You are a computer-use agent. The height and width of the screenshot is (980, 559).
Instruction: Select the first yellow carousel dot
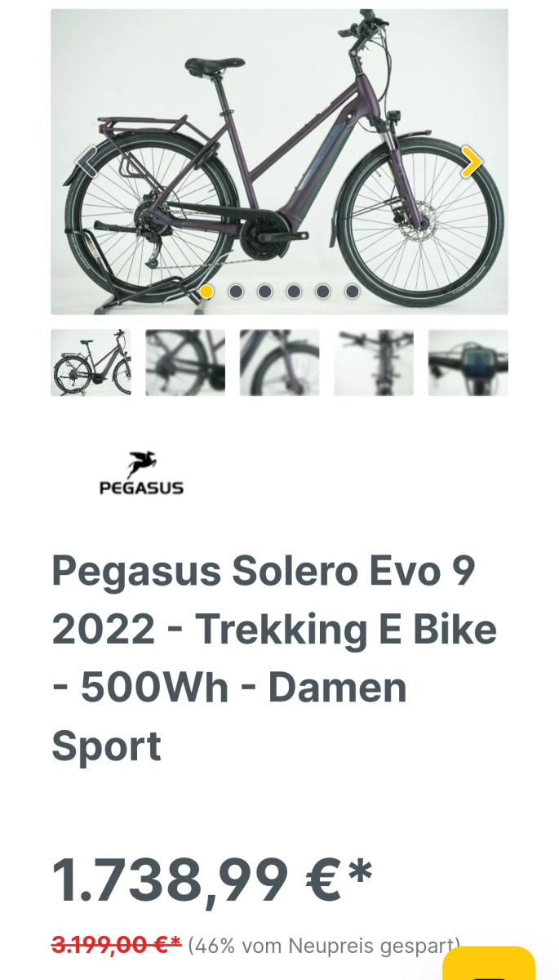coord(206,292)
